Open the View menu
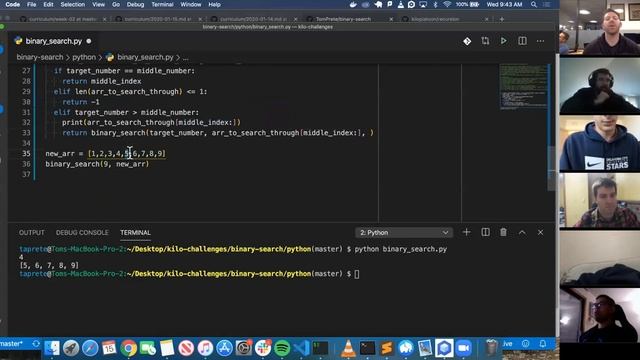Image resolution: width=640 pixels, height=360 pixels. (x=98, y=4)
